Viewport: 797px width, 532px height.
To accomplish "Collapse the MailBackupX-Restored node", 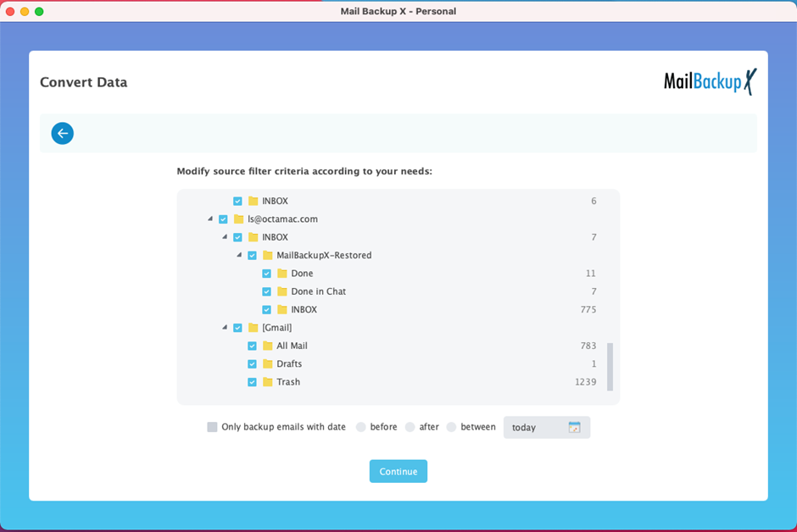I will coord(239,255).
